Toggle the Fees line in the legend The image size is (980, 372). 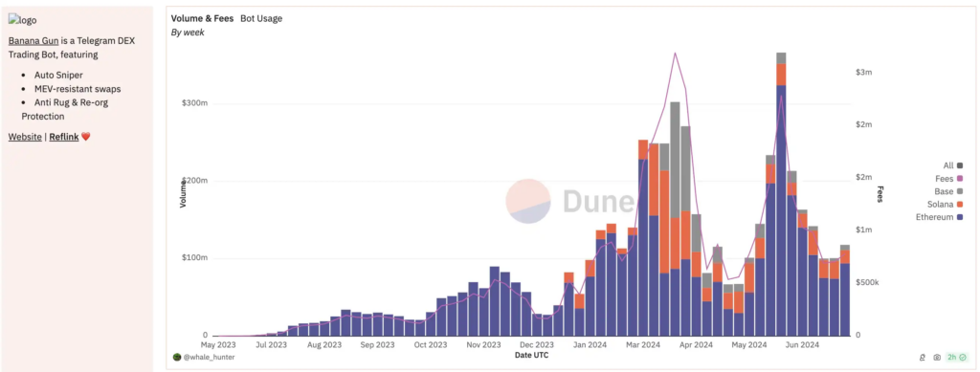click(x=952, y=179)
